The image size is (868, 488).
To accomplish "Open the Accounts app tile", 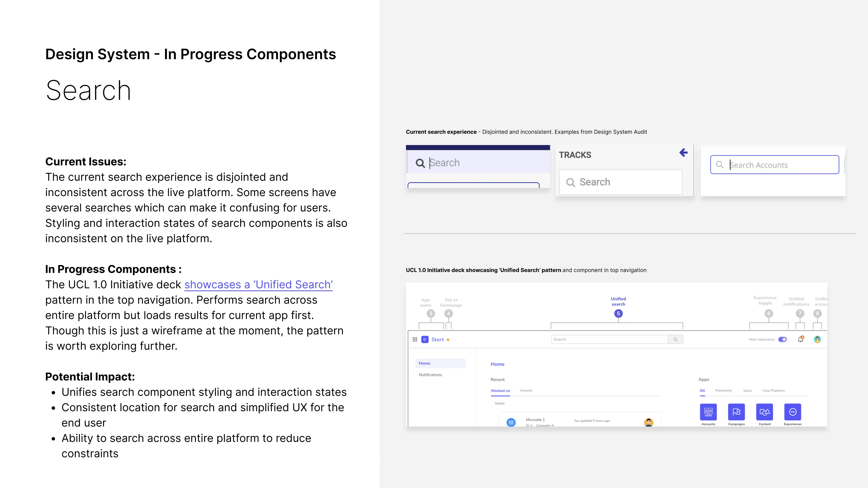I will point(708,412).
